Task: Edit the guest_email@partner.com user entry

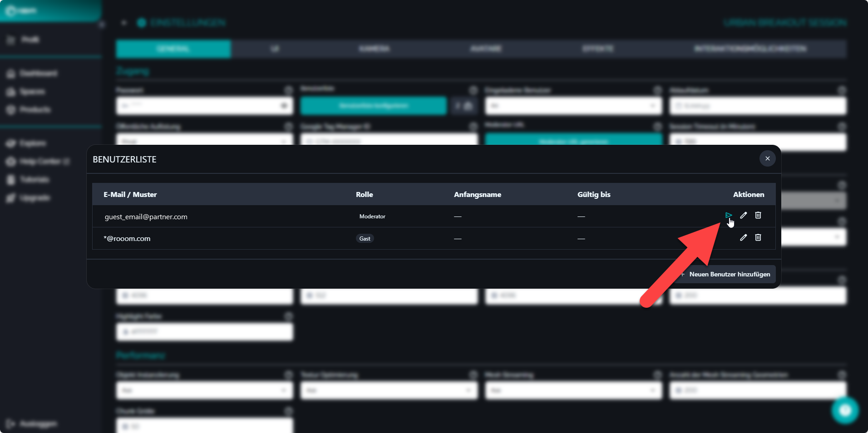Action: pos(743,215)
